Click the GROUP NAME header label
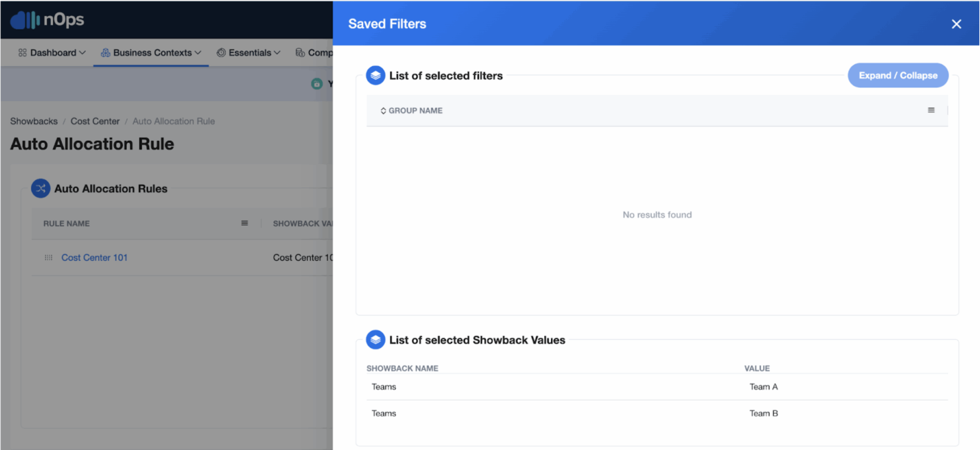Image resolution: width=980 pixels, height=450 pixels. click(x=415, y=111)
